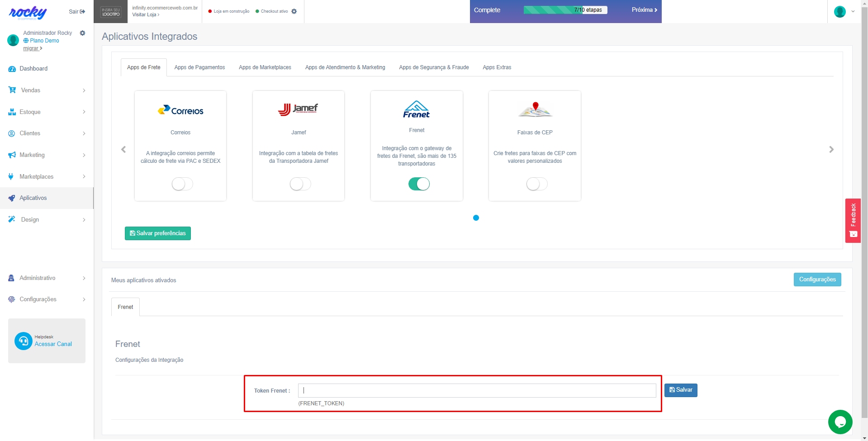Open the Apps de Marketplaces tab
The image size is (868, 441).
click(x=265, y=67)
